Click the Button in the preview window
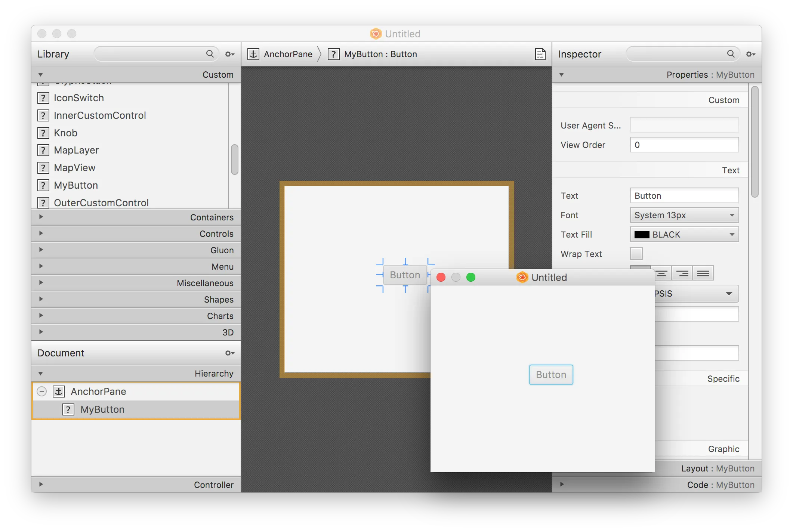Image resolution: width=793 pixels, height=532 pixels. coord(551,375)
